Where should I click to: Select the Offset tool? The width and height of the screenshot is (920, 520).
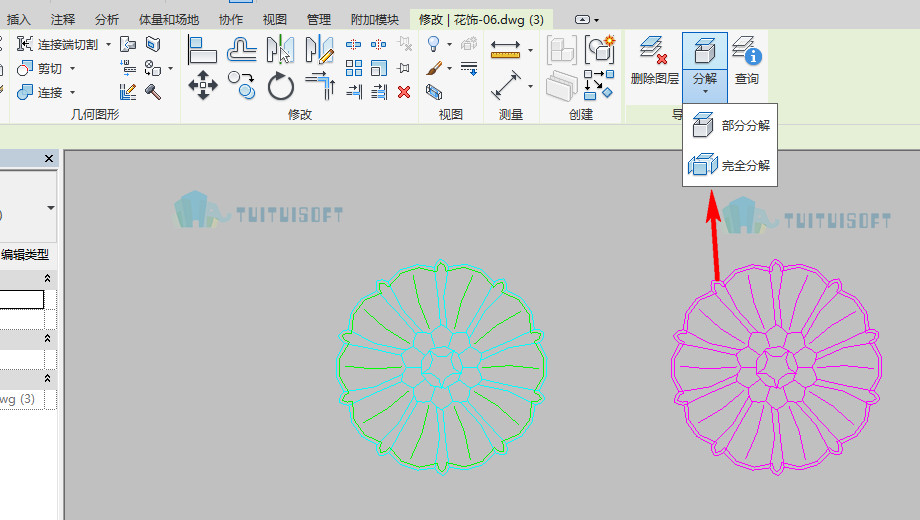coord(241,49)
